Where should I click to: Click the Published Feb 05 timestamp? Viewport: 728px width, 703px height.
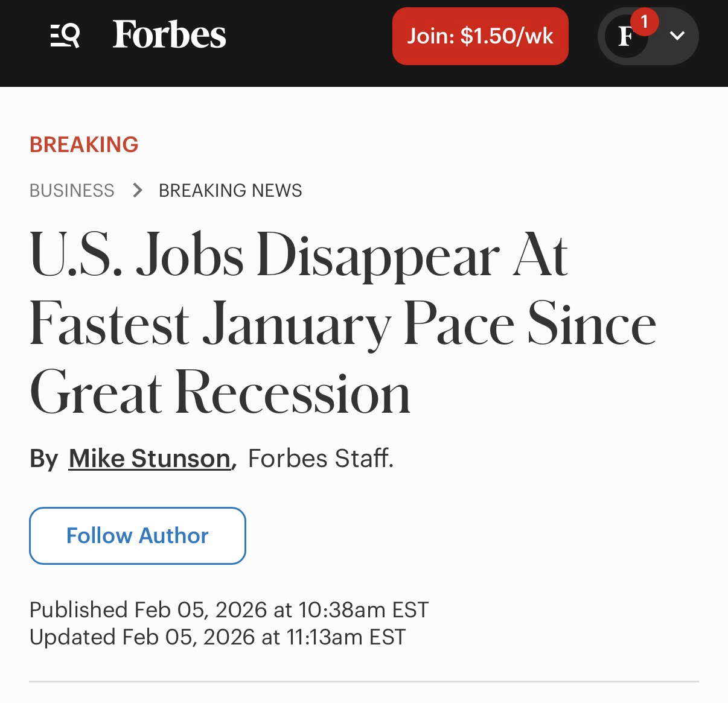(x=229, y=609)
